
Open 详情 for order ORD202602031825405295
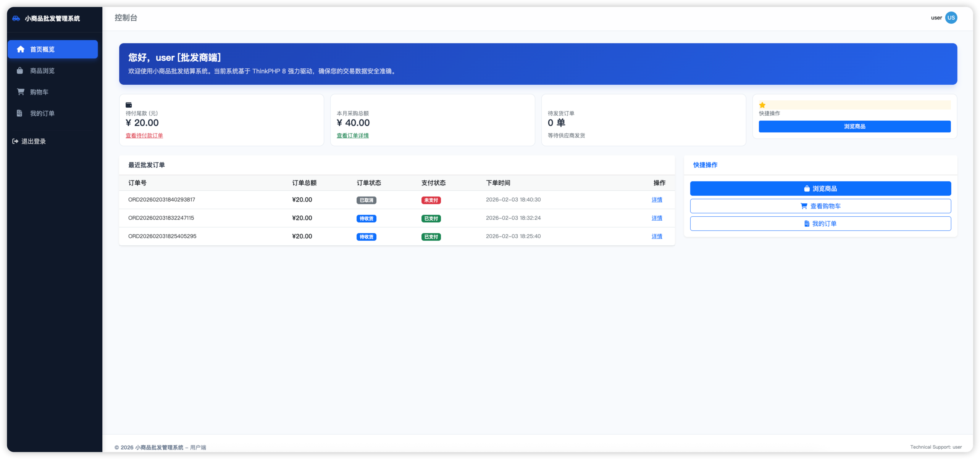point(657,236)
